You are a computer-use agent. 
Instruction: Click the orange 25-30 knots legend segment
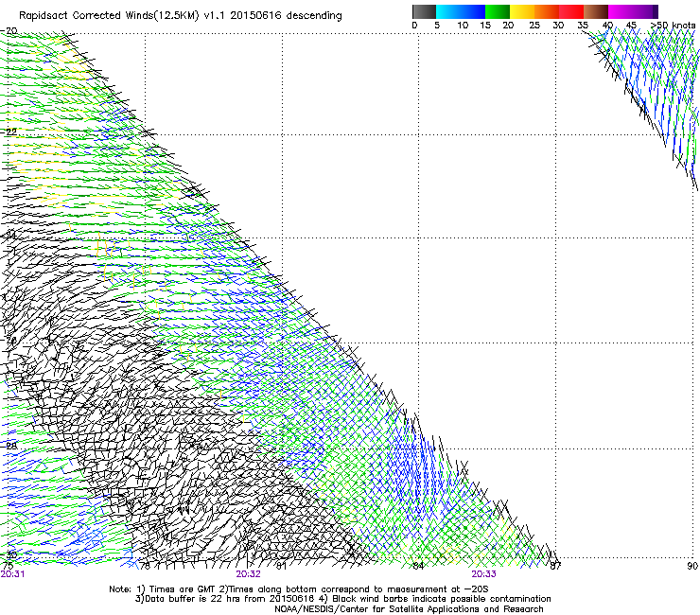click(x=547, y=11)
